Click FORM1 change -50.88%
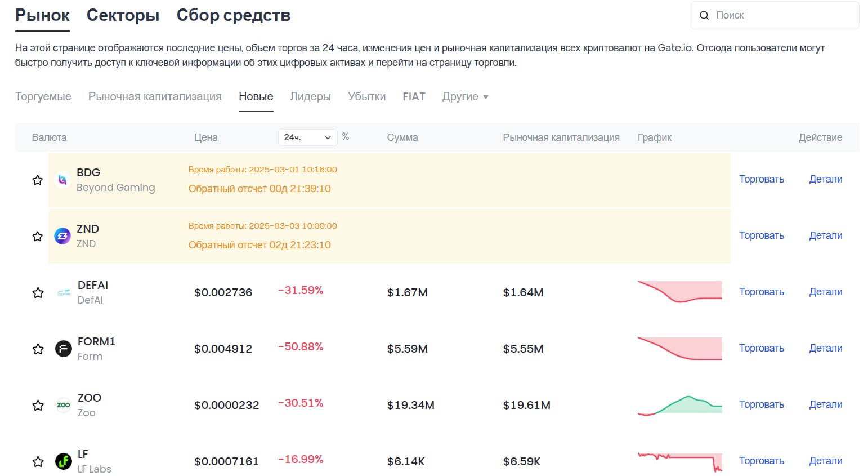 click(x=301, y=346)
